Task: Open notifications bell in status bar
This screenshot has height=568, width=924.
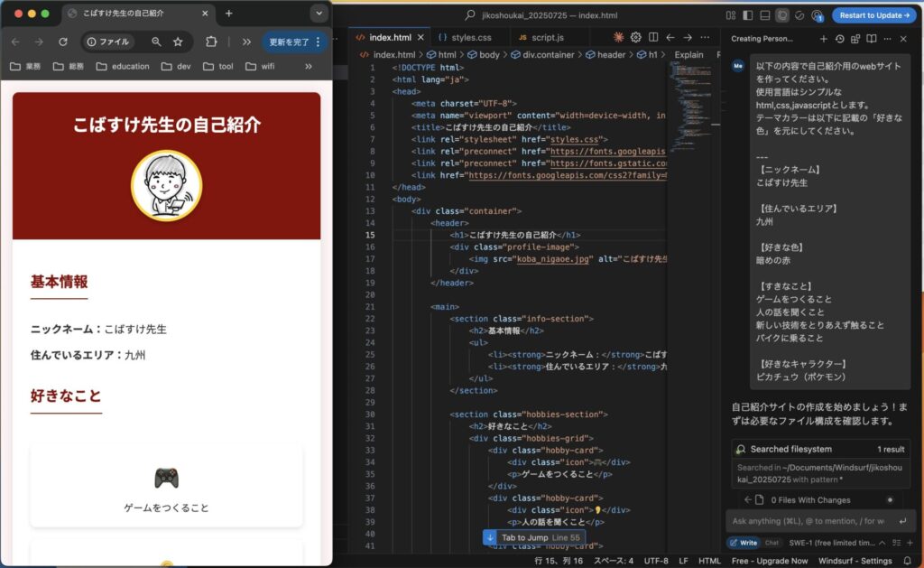Action: pos(908,561)
